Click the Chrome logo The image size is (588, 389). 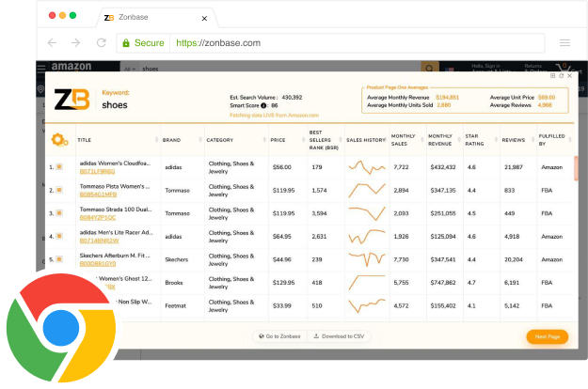tap(61, 328)
